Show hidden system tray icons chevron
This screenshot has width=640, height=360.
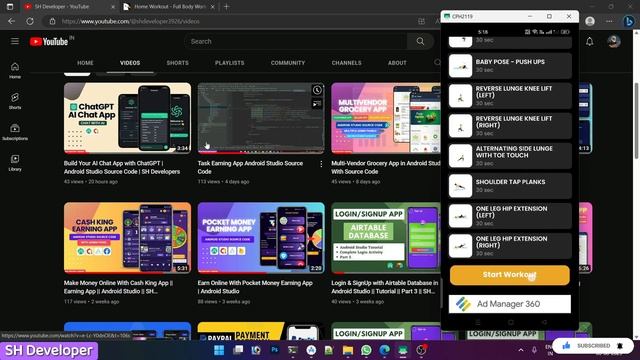521,350
